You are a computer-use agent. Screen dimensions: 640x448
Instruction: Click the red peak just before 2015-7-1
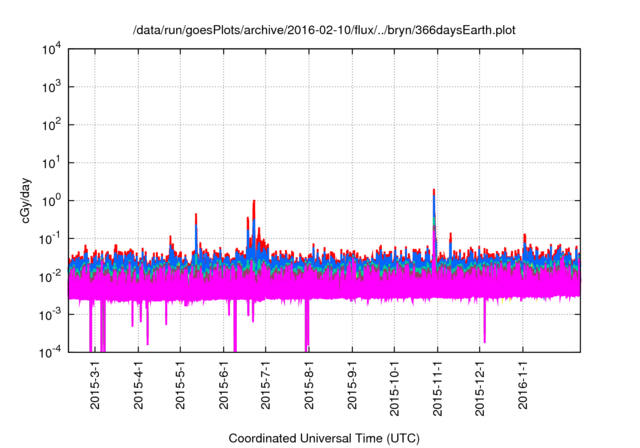pos(254,204)
